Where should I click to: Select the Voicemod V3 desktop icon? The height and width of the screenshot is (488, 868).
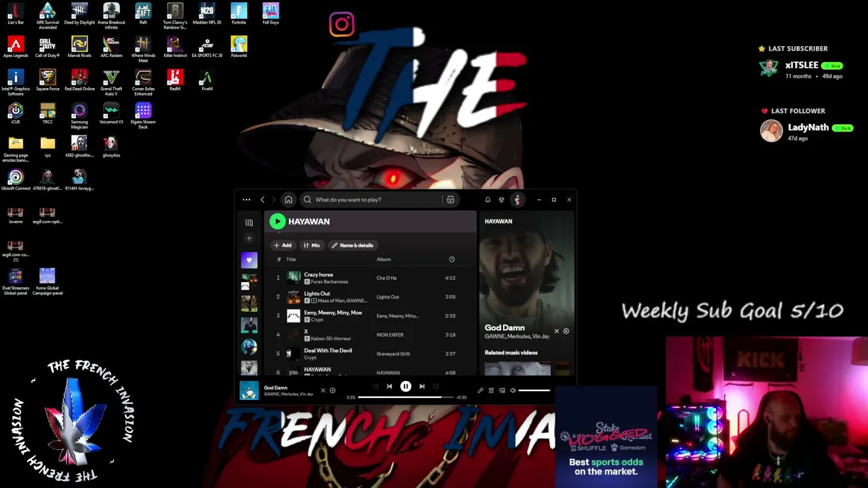tap(111, 114)
